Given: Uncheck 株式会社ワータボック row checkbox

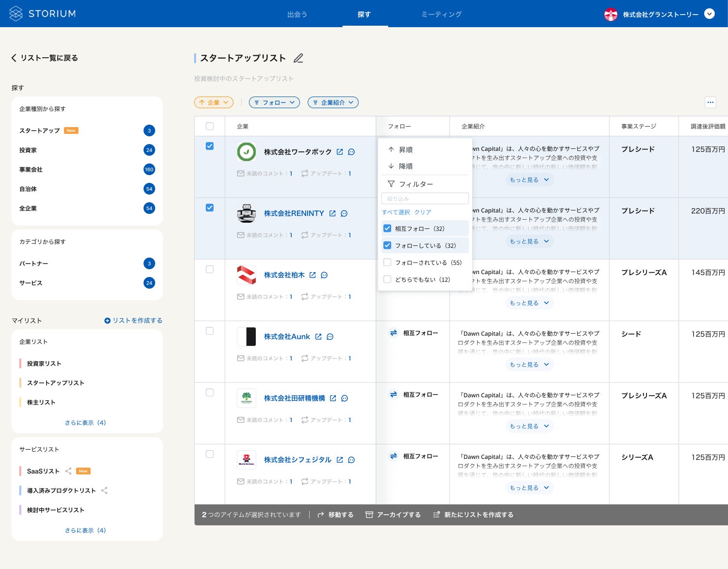Looking at the screenshot, I should pyautogui.click(x=210, y=146).
